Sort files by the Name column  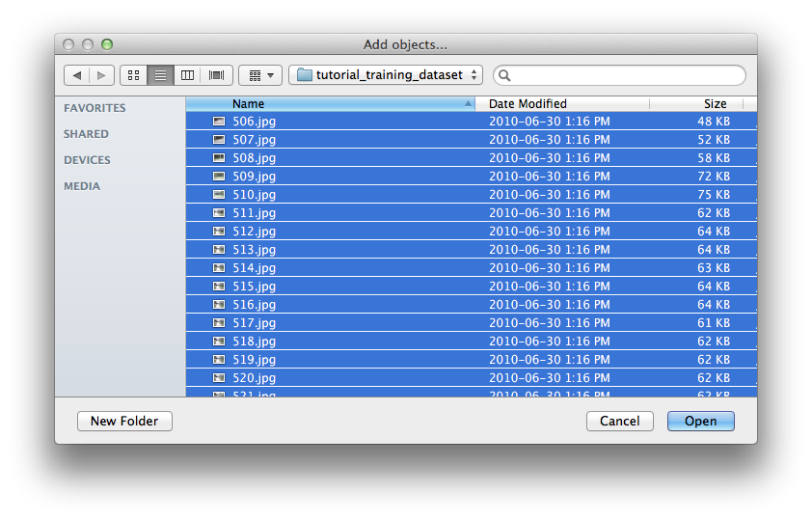328,103
